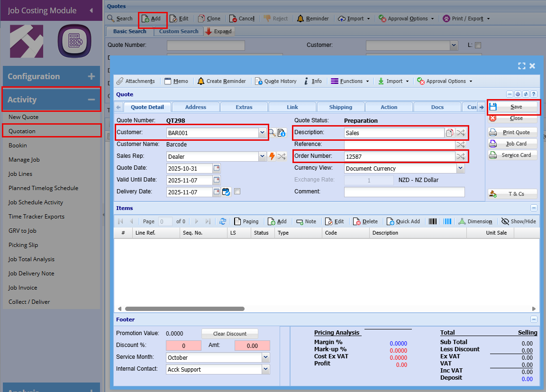Open the Quote Date calendar picker
The image size is (546, 392).
[217, 168]
